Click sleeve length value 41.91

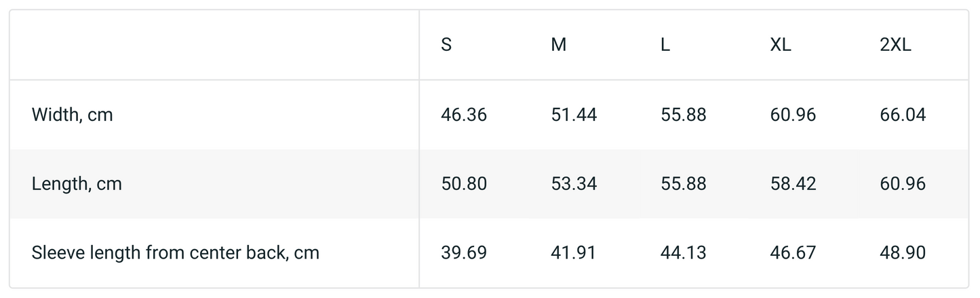pyautogui.click(x=574, y=253)
